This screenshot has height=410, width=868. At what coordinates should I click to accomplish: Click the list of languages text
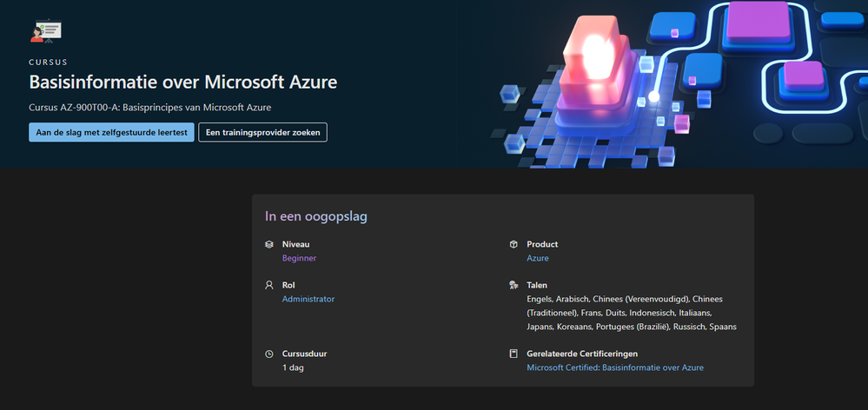click(x=632, y=313)
